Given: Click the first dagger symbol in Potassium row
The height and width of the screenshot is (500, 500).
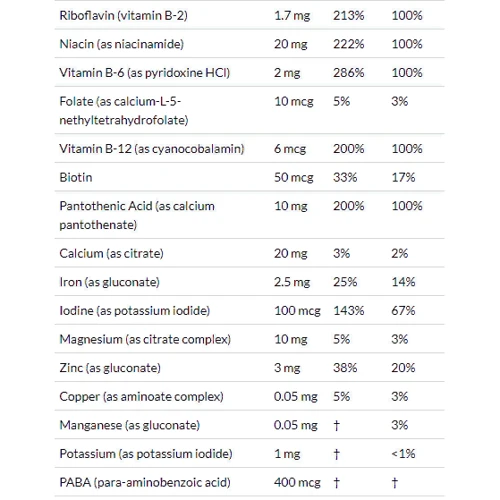Looking at the screenshot, I should click(336, 454).
